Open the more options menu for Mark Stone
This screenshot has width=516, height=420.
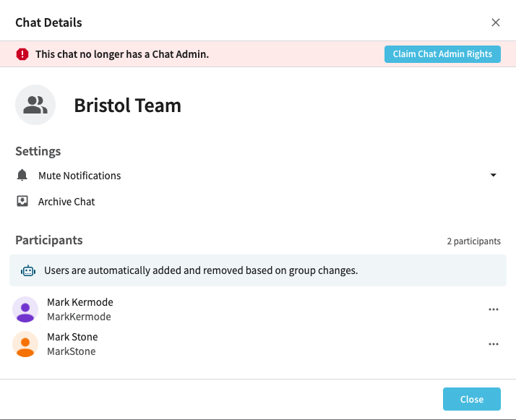coord(494,344)
